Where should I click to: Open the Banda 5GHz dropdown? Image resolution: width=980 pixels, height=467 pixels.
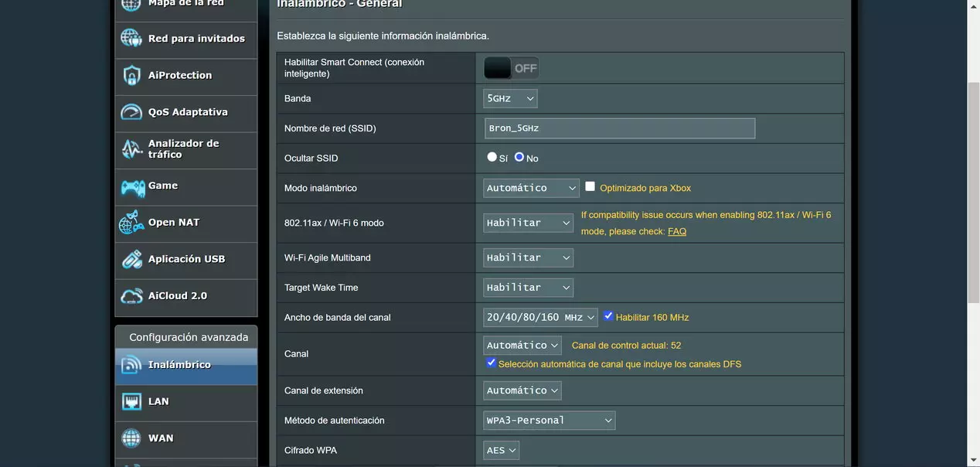[x=510, y=98]
